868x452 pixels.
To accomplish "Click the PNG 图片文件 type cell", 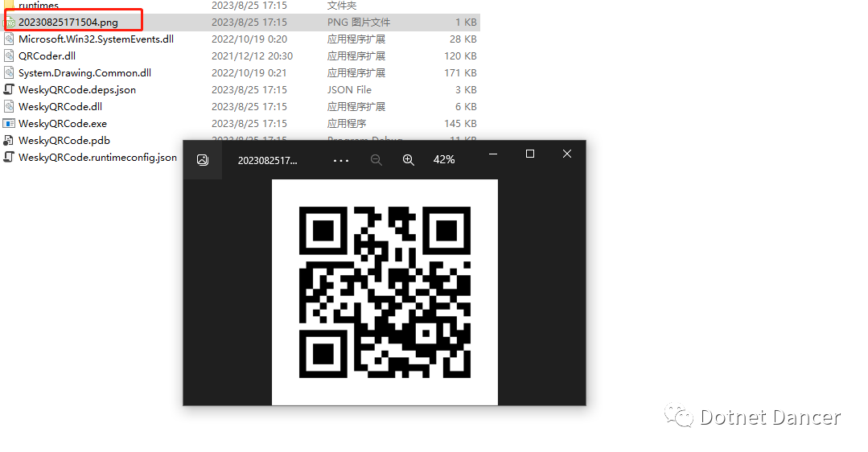I will [359, 23].
